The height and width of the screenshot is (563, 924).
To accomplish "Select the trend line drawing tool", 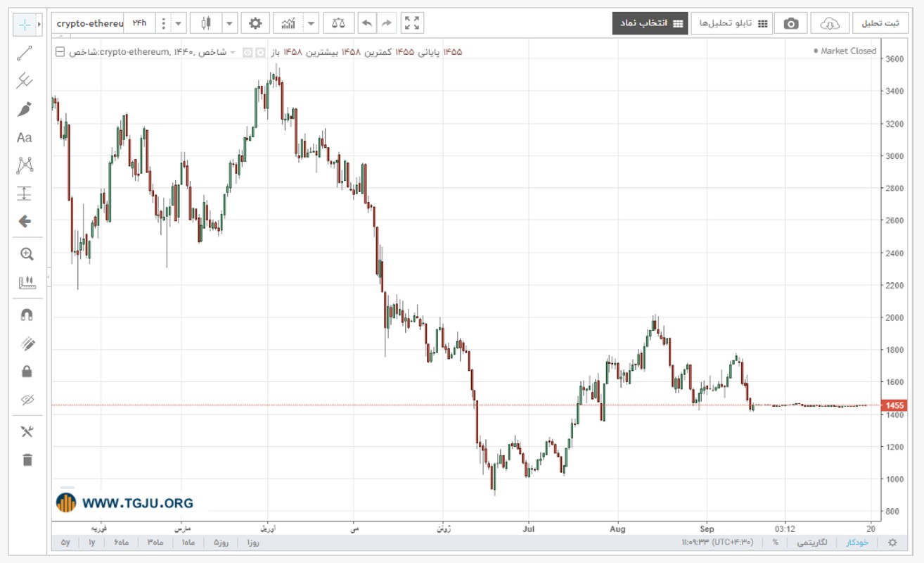I will tap(25, 53).
